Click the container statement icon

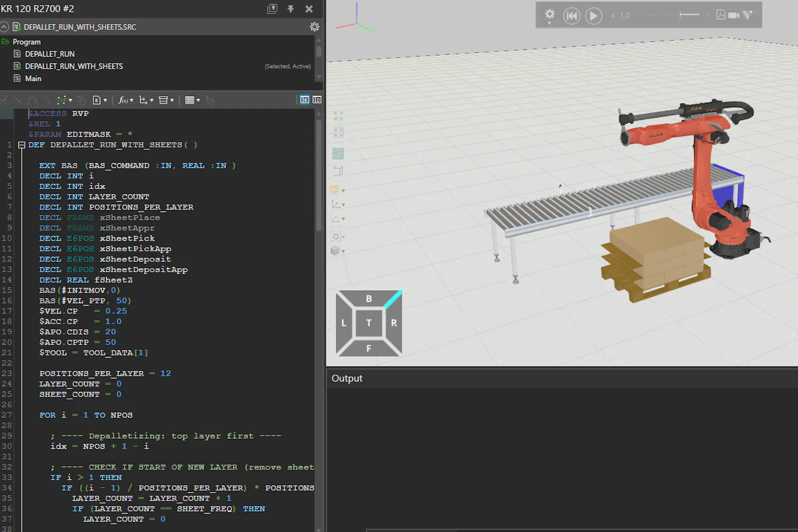[x=163, y=100]
